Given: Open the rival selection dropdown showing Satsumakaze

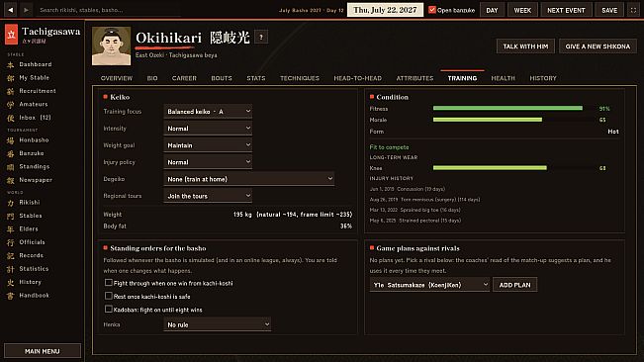Looking at the screenshot, I should [x=429, y=285].
